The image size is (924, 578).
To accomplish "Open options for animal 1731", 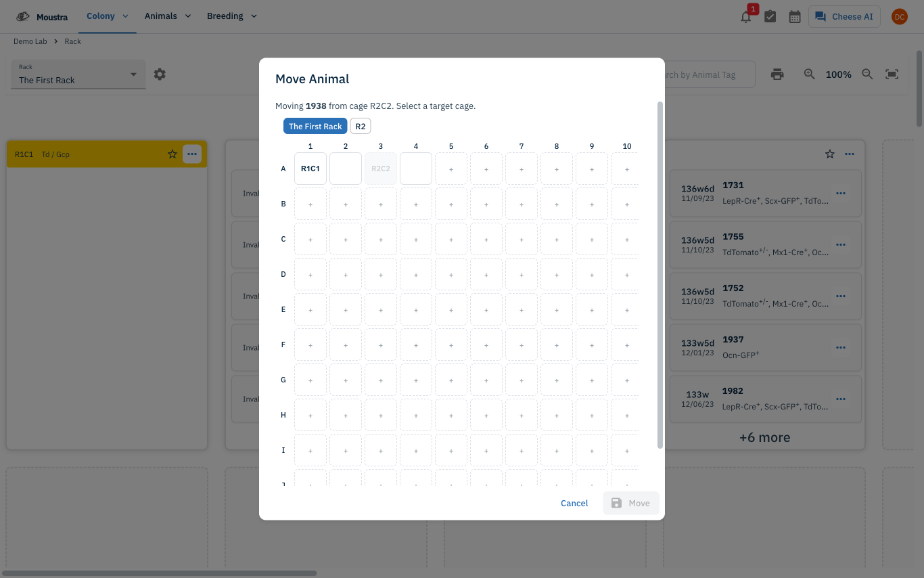I will click(x=841, y=194).
